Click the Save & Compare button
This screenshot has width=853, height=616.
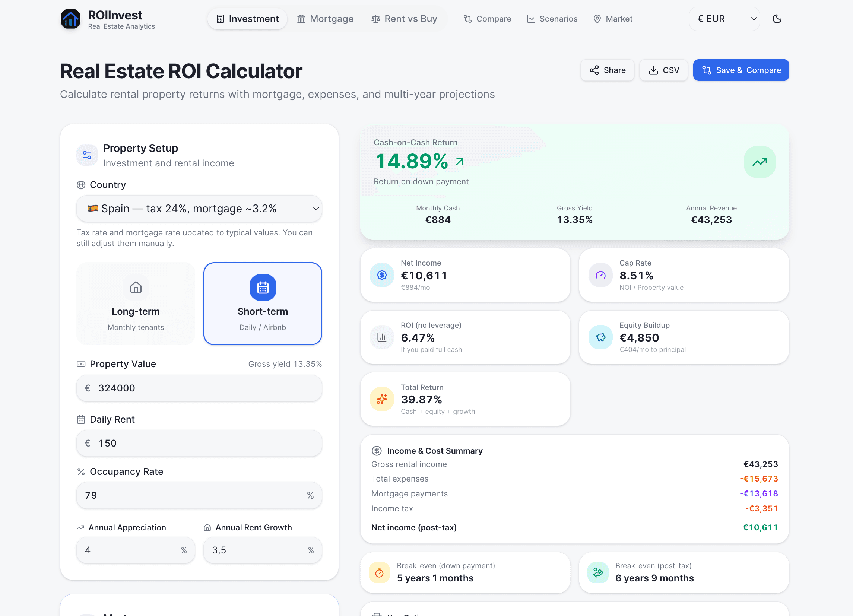point(741,70)
